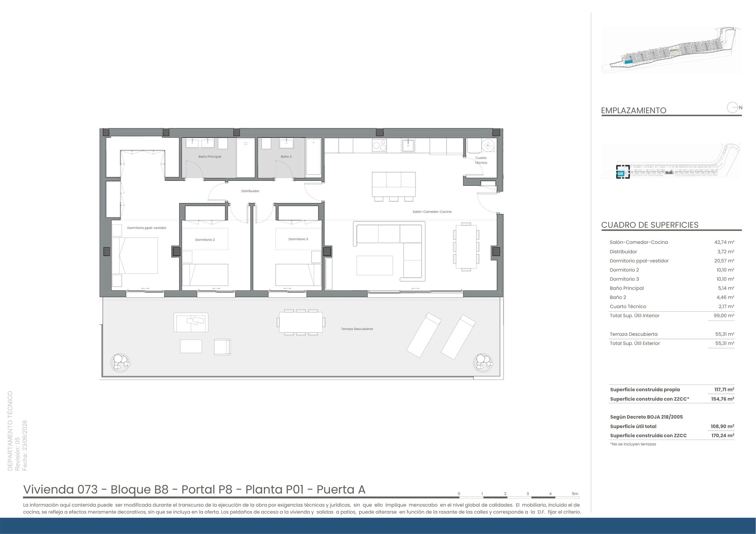Click the kitchen island with stools
Viewport: 756px width, 534px height.
[393, 187]
